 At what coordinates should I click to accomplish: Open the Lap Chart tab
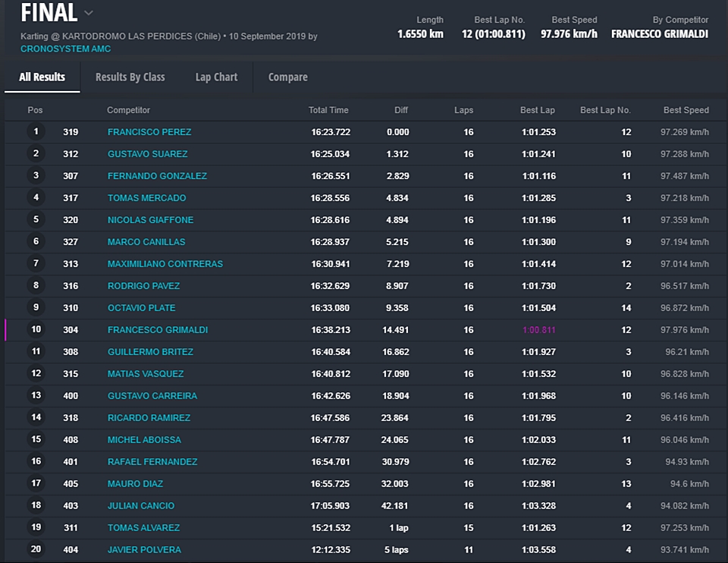[216, 77]
